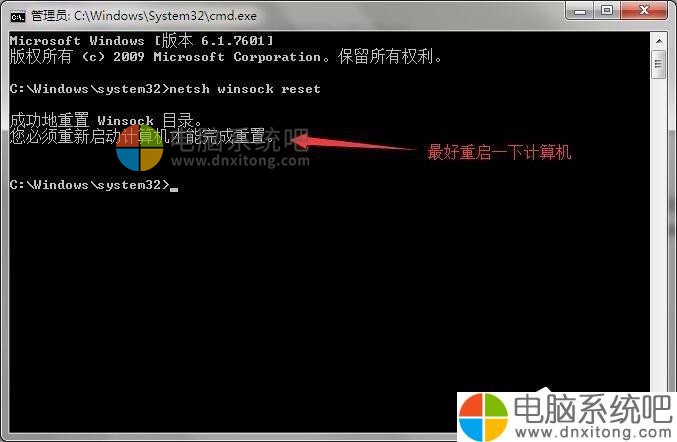Click the 电脑系统吧 logo icon at bottom right
The image size is (677, 442).
pyautogui.click(x=483, y=417)
